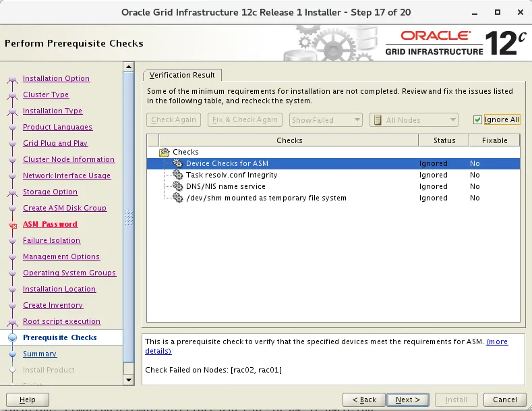Click the Install button
This screenshot has width=532, height=411.
pyautogui.click(x=456, y=400)
